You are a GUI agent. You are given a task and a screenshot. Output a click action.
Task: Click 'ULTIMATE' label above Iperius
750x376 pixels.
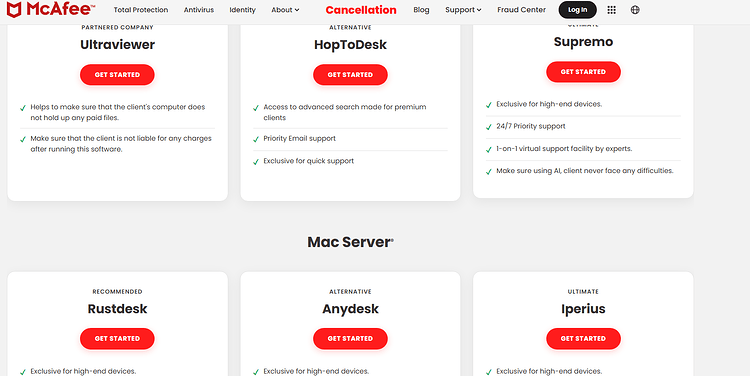point(583,291)
